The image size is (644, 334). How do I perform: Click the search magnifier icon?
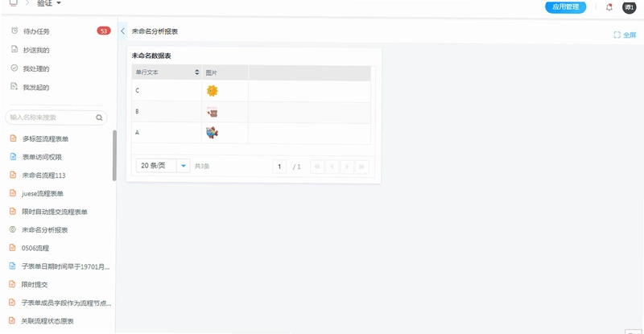click(x=99, y=118)
